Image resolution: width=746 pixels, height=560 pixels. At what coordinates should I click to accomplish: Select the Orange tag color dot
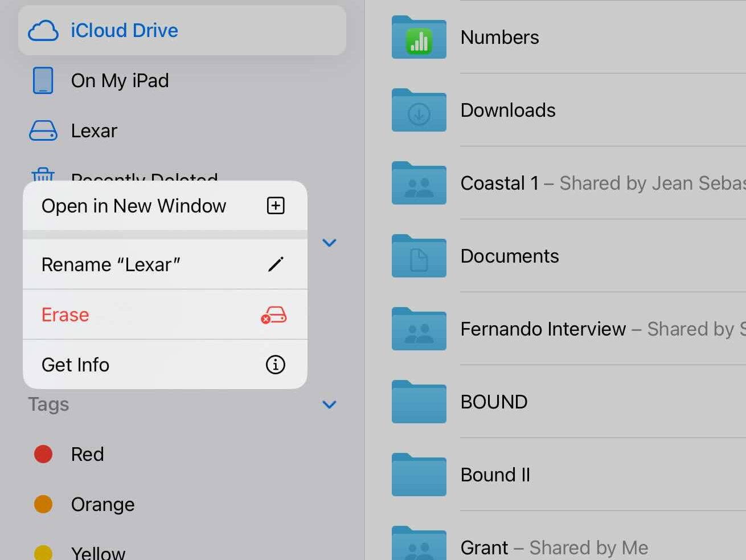pyautogui.click(x=43, y=504)
